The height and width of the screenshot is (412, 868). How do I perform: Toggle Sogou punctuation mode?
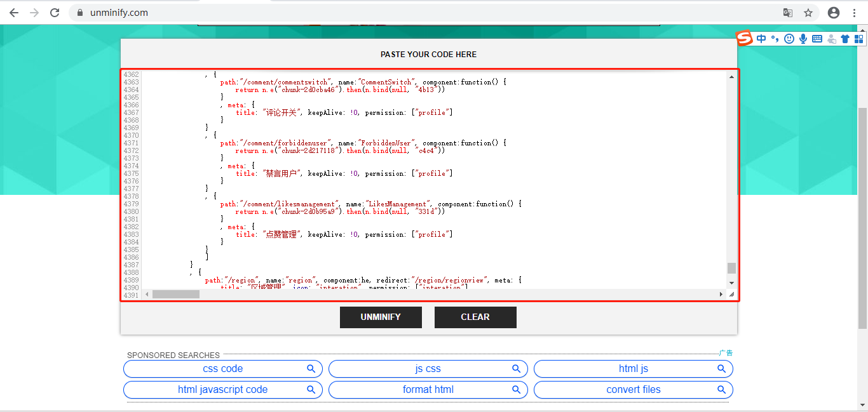tap(775, 39)
